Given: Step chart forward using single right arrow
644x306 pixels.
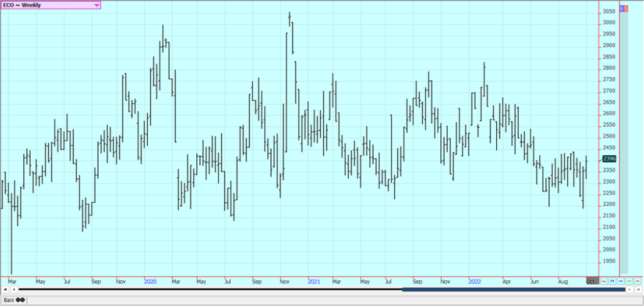Looking at the screenshot, I should [x=629, y=290].
